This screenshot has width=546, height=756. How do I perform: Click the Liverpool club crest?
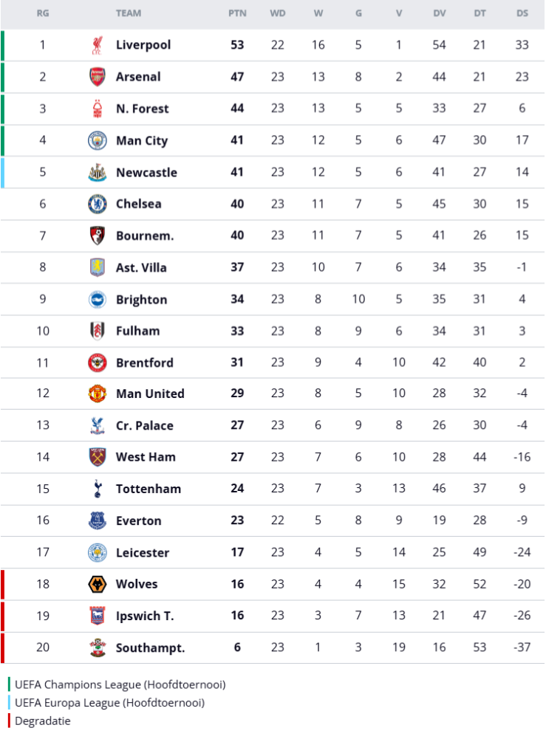[98, 45]
